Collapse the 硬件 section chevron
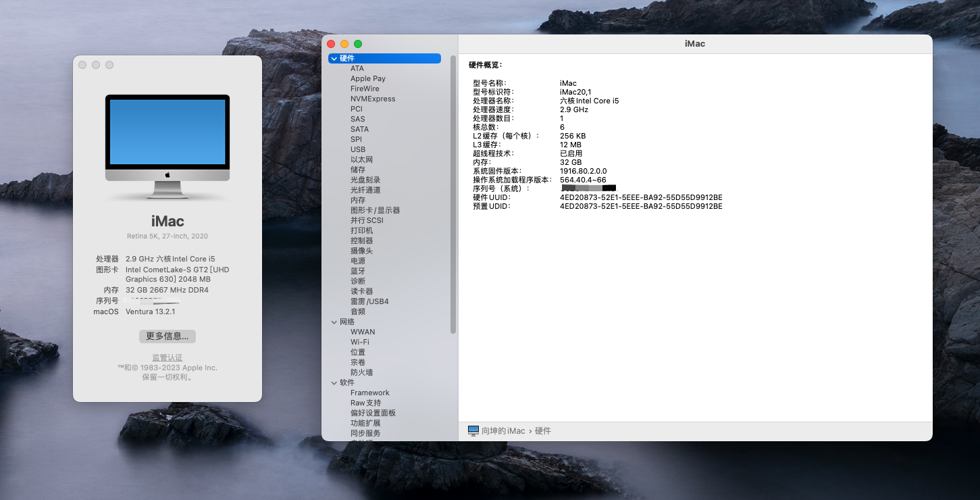The image size is (980, 500). (x=334, y=59)
